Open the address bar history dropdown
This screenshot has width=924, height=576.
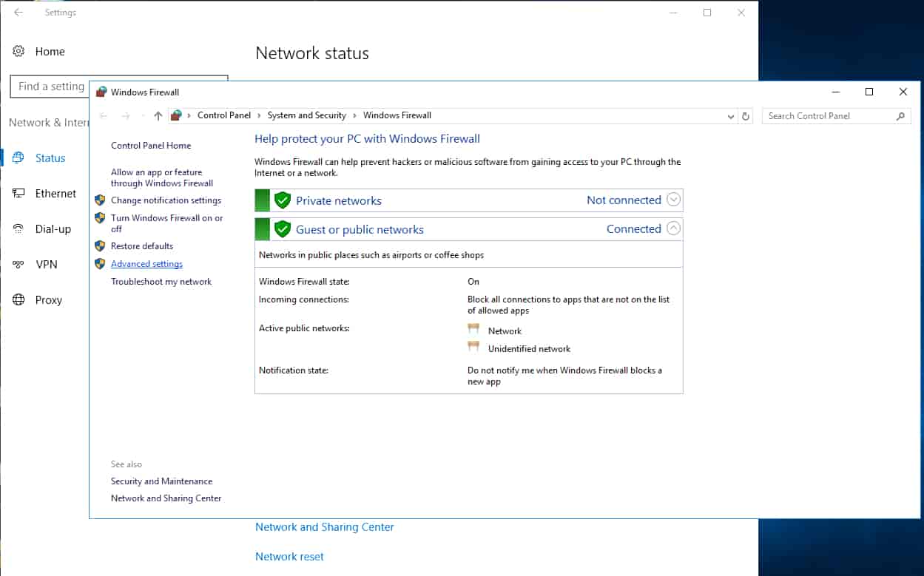(x=731, y=116)
